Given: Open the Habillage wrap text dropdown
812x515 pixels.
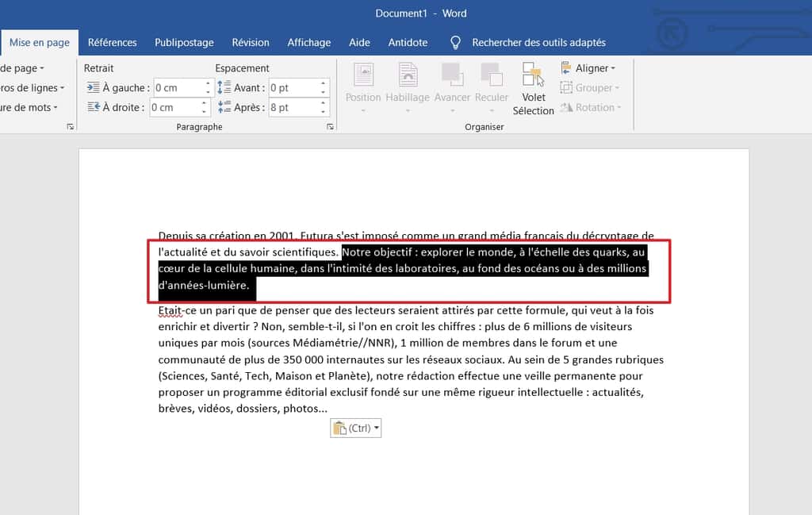Looking at the screenshot, I should tap(408, 88).
